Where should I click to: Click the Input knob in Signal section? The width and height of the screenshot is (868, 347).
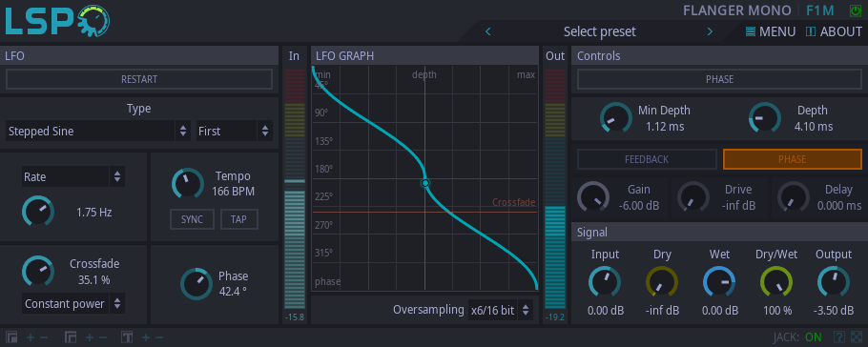pos(604,281)
